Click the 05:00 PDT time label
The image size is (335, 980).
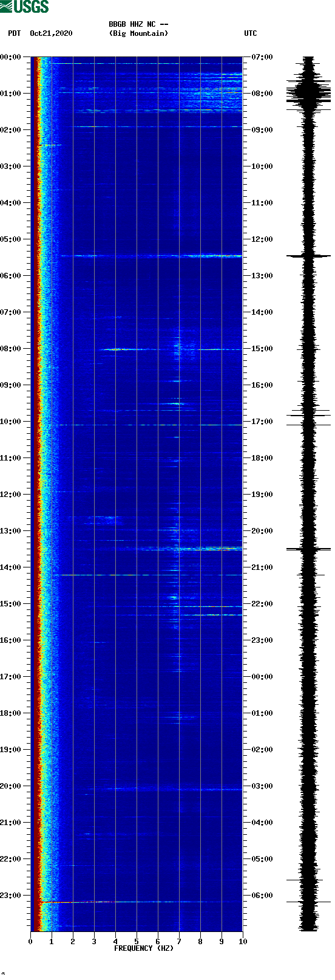pos(11,239)
